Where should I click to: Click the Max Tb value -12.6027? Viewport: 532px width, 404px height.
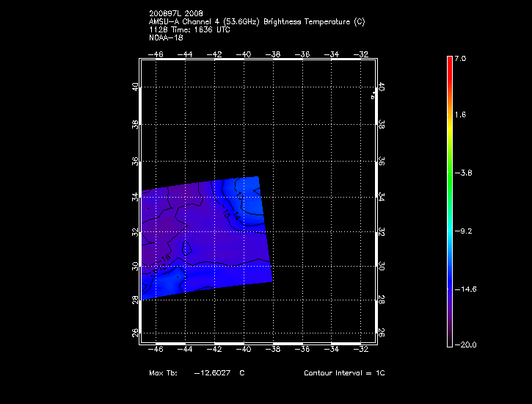point(213,373)
